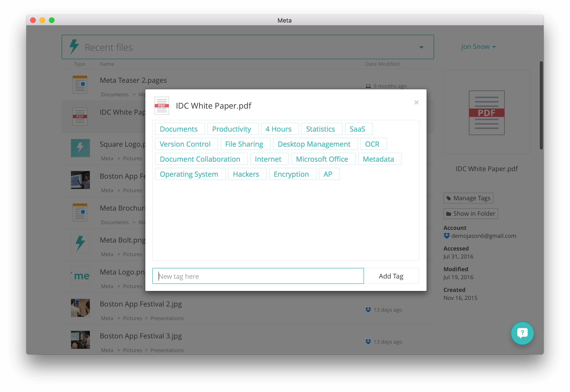The image size is (570, 392).
Task: Click Dropbox icon beside Boston App Festival 3
Action: [368, 342]
